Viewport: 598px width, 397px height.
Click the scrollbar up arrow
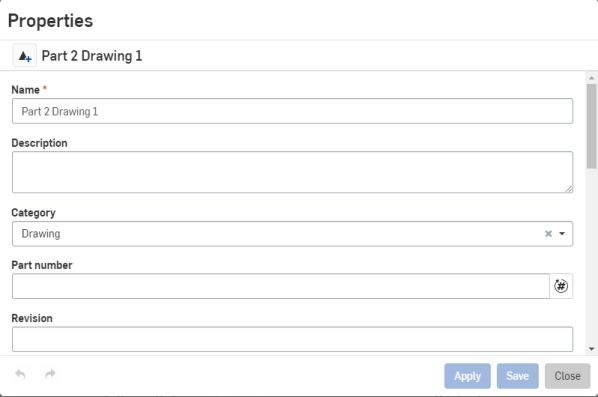[x=592, y=78]
